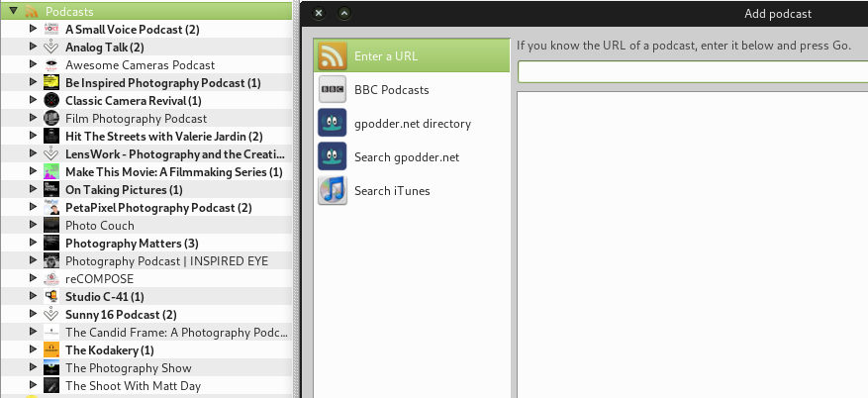Select LensWork - Photography and the Creati… entry
The image size is (868, 398).
[x=175, y=153]
